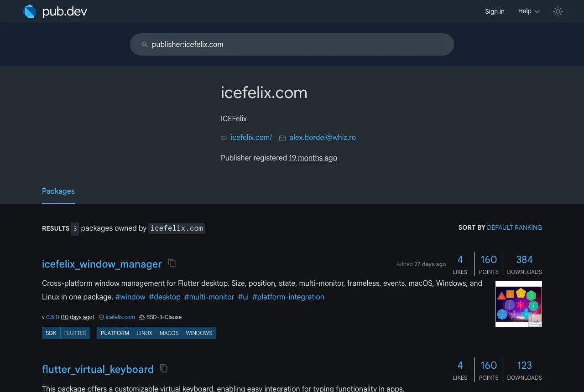Click the icefelix.com publisher heading

click(264, 93)
